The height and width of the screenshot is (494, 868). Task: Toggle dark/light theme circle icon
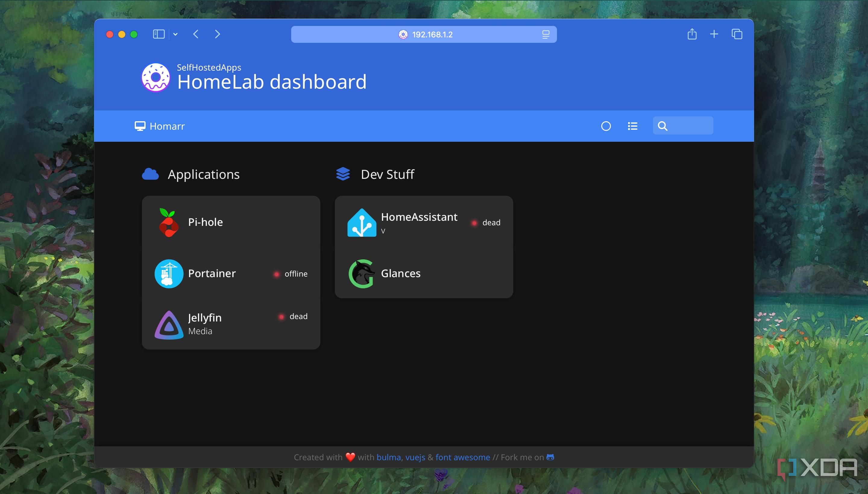[x=606, y=126]
